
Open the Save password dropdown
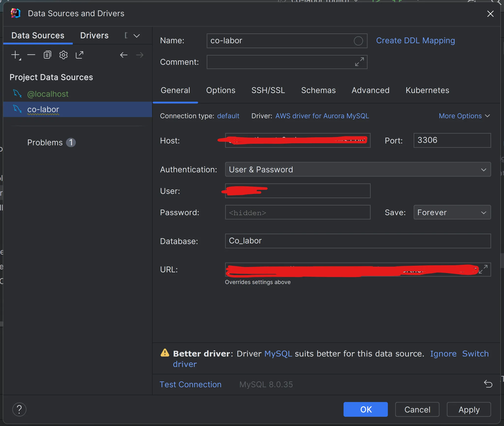click(x=452, y=212)
